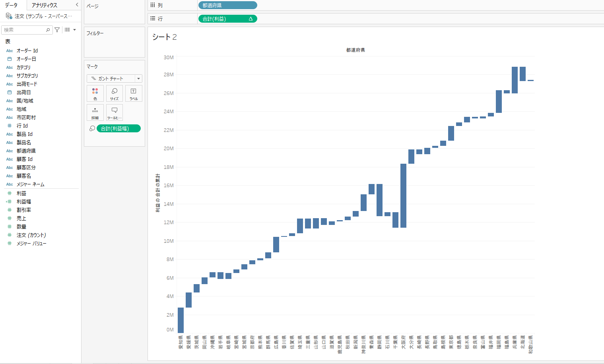
Task: Select the 顧客区分 field
Action: point(26,167)
